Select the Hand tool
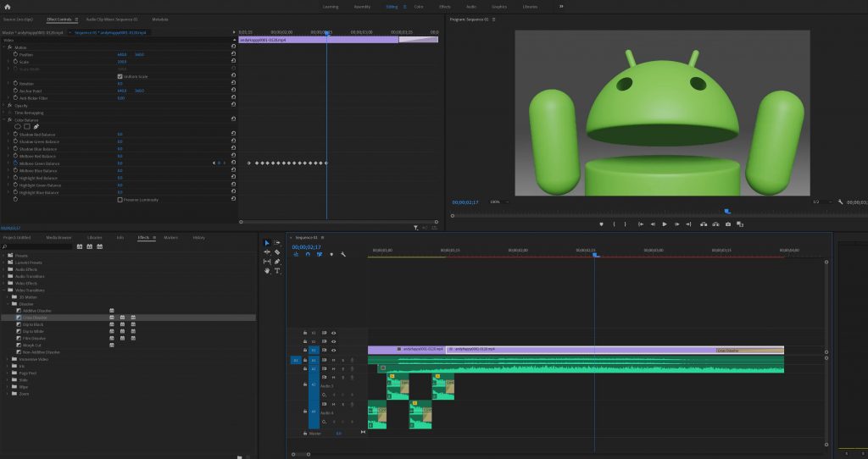Image resolution: width=868 pixels, height=459 pixels. pos(267,271)
